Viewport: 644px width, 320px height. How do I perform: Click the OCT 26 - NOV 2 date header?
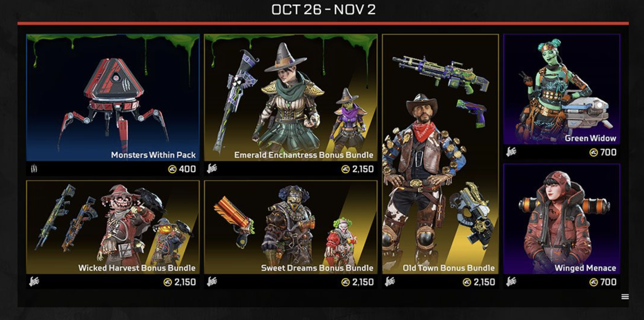pos(323,10)
